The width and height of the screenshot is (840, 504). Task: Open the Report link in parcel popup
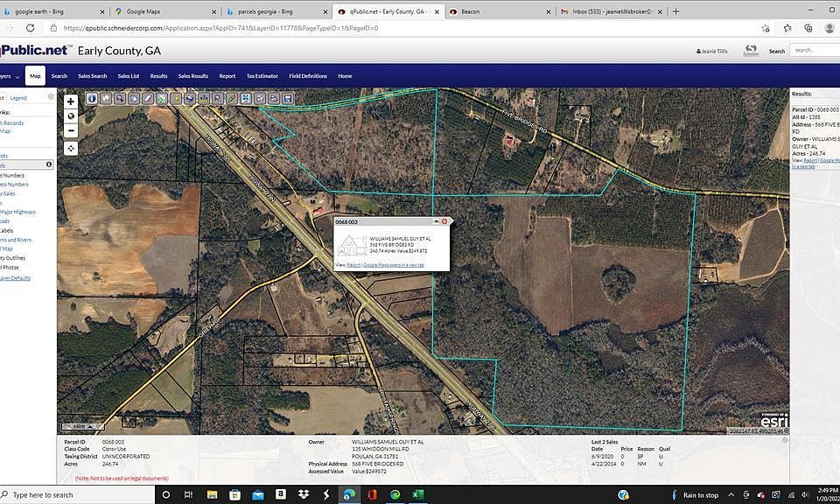point(353,263)
